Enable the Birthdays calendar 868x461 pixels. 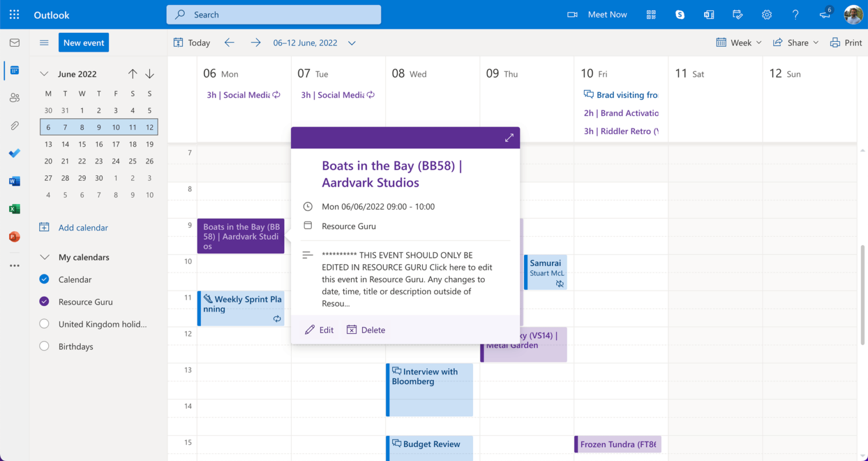tap(44, 346)
